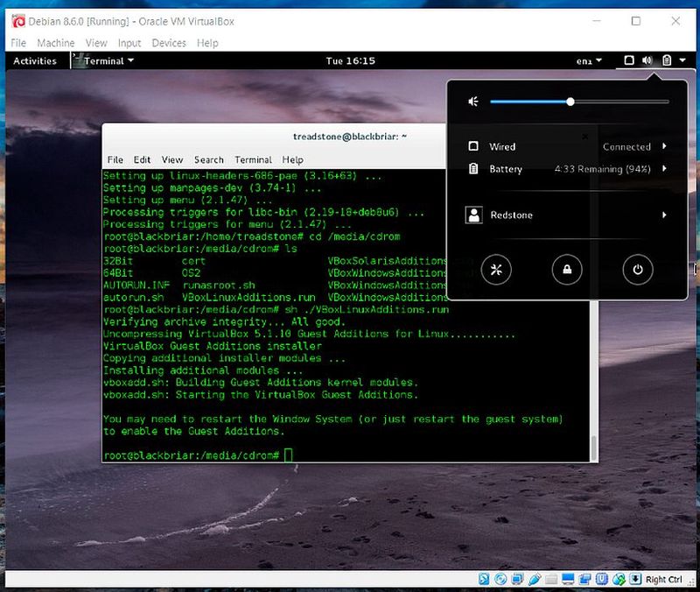Click the battery icon in GNOME top bar

(x=667, y=60)
